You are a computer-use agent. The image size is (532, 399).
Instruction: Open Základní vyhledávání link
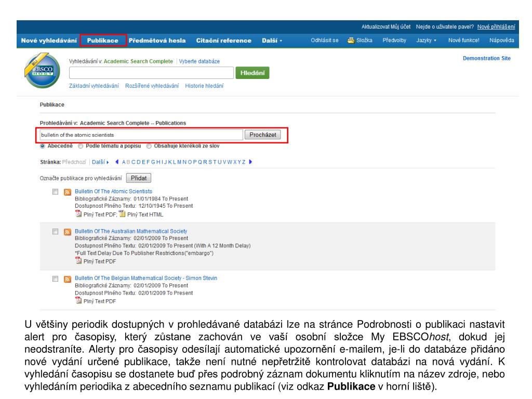(x=94, y=86)
